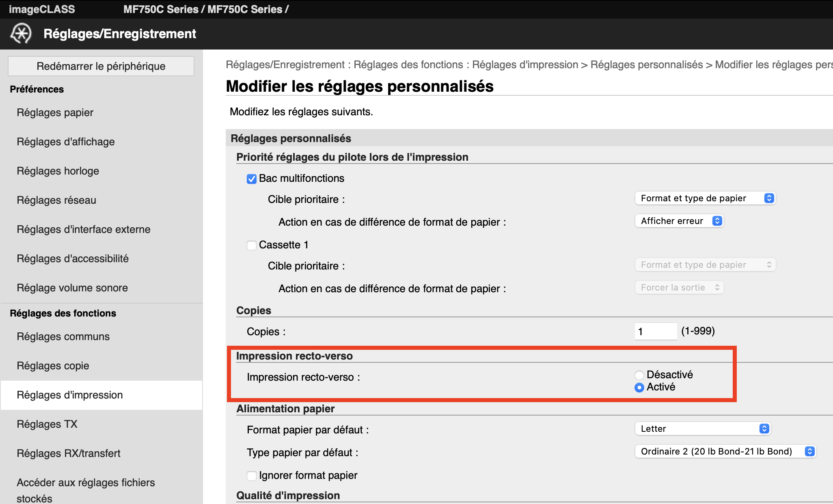
Task: Enable the Cassette 1 checkbox
Action: click(252, 245)
